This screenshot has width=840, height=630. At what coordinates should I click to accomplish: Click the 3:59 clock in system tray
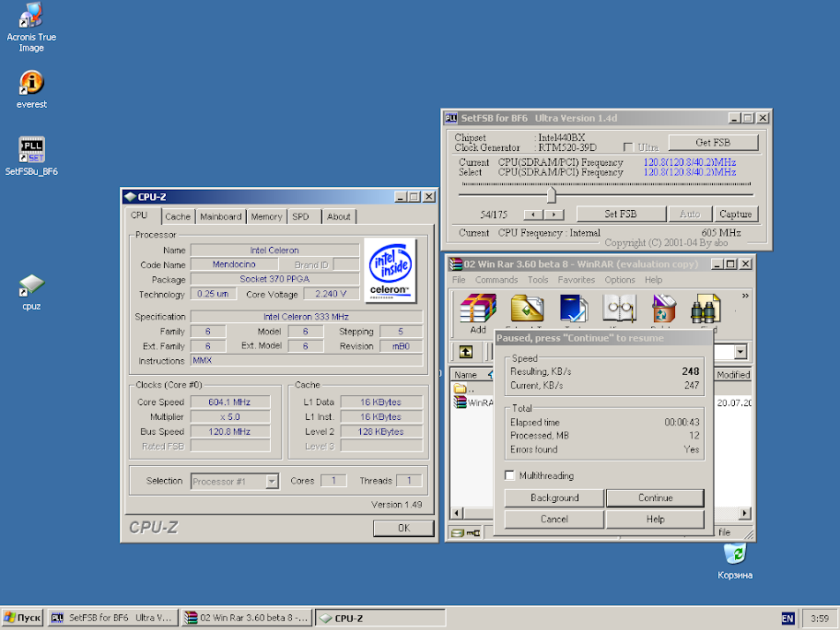coord(820,618)
